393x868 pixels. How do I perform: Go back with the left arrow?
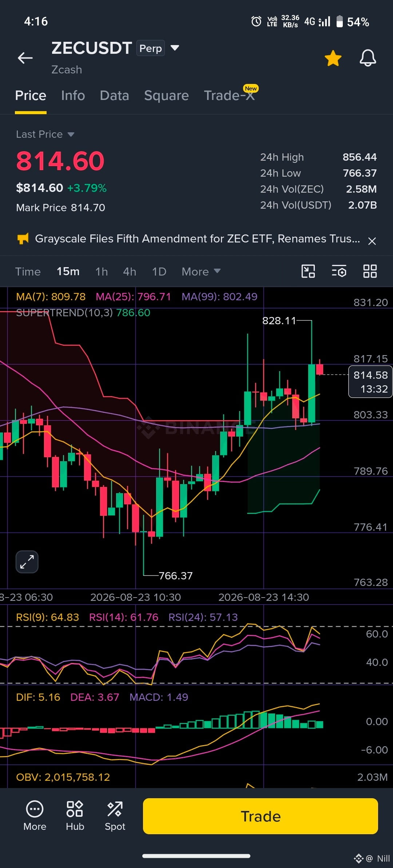pyautogui.click(x=25, y=58)
